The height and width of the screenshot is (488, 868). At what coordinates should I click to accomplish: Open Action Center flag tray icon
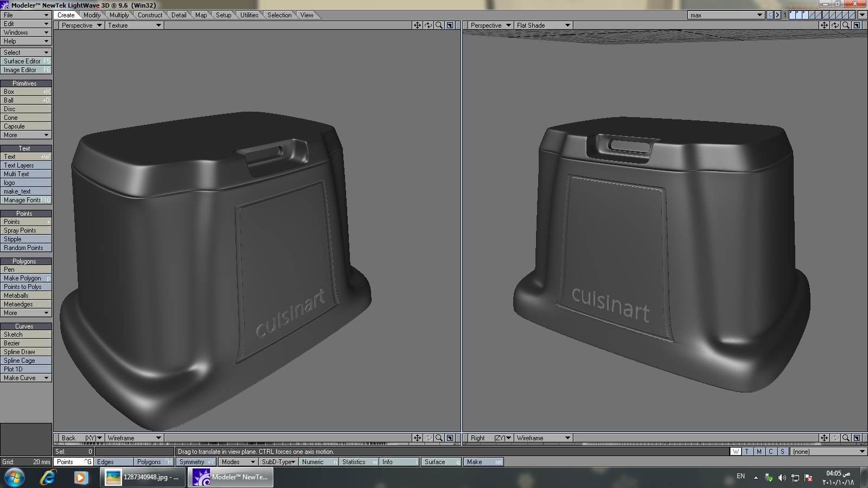[x=809, y=478]
